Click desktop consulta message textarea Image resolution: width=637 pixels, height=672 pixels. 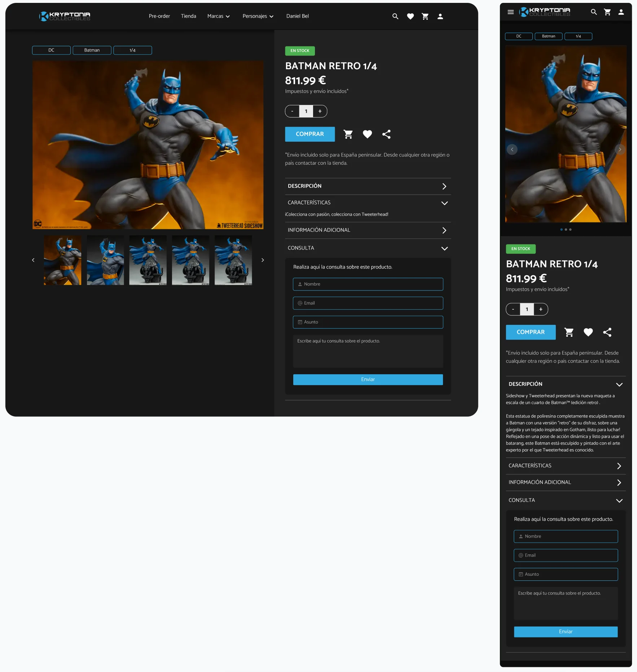[368, 352]
